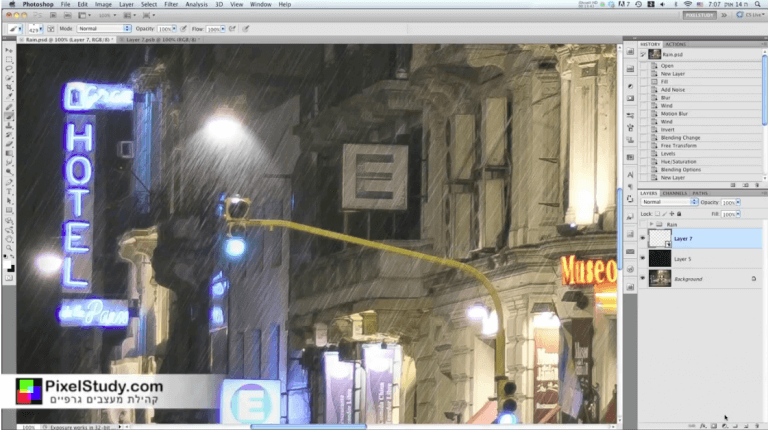Show more workspaces chevron
This screenshot has width=768, height=430.
pos(724,15)
